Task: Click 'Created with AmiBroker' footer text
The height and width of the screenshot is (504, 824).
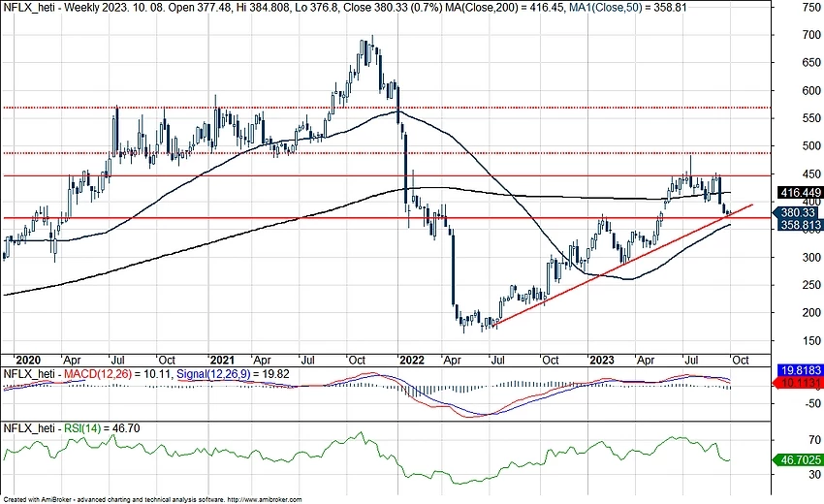Action: pyautogui.click(x=37, y=500)
